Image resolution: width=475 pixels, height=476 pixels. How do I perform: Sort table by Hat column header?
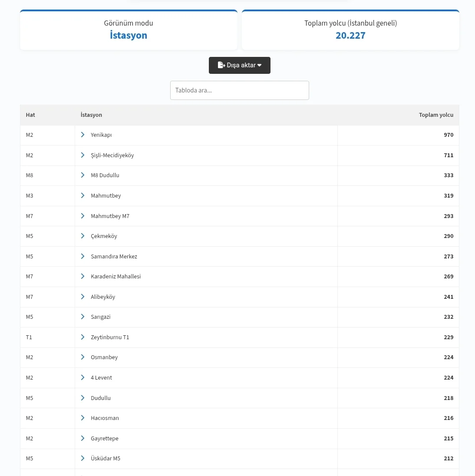click(30, 115)
